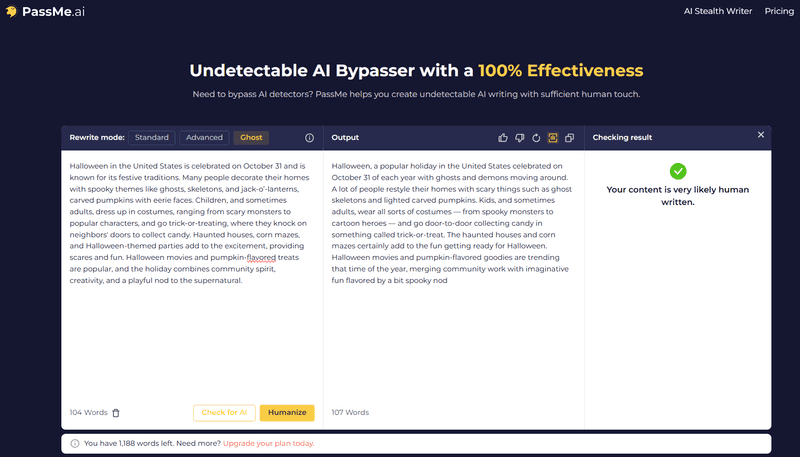Open the Pricing page
Viewport: 800px width, 457px height.
779,11
